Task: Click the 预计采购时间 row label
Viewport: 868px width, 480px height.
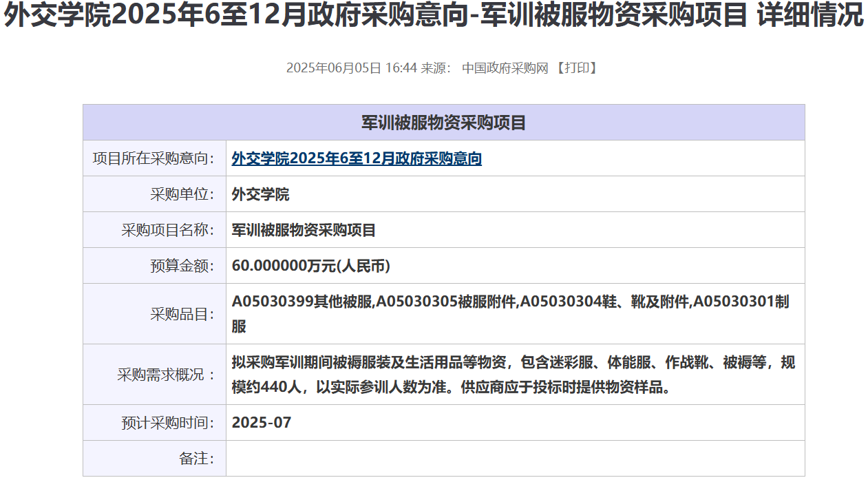Action: 167,423
